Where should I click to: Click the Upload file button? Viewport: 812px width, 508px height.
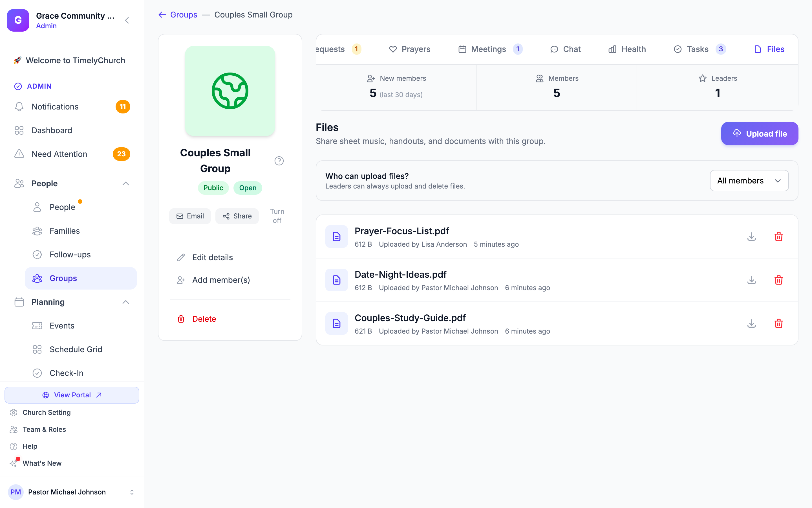coord(759,134)
